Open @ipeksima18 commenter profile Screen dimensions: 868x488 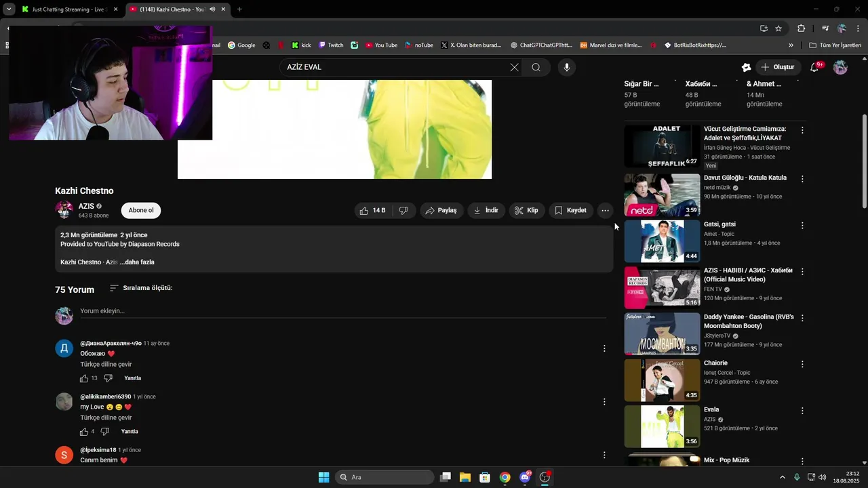coord(64,455)
